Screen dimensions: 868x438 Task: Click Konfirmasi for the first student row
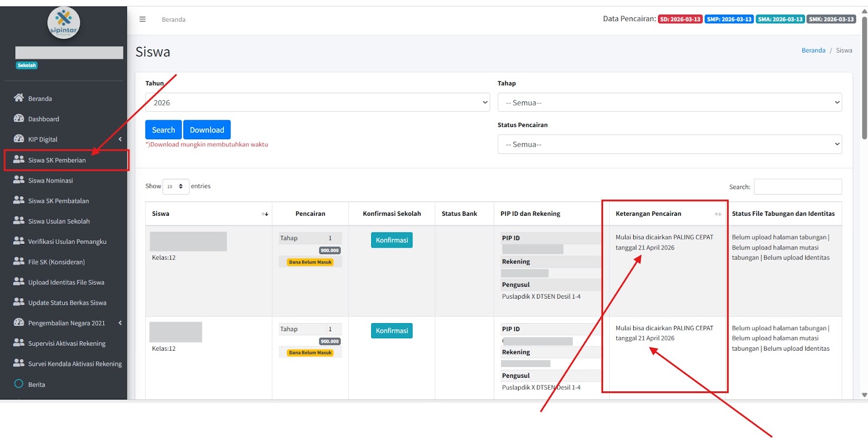click(x=392, y=240)
